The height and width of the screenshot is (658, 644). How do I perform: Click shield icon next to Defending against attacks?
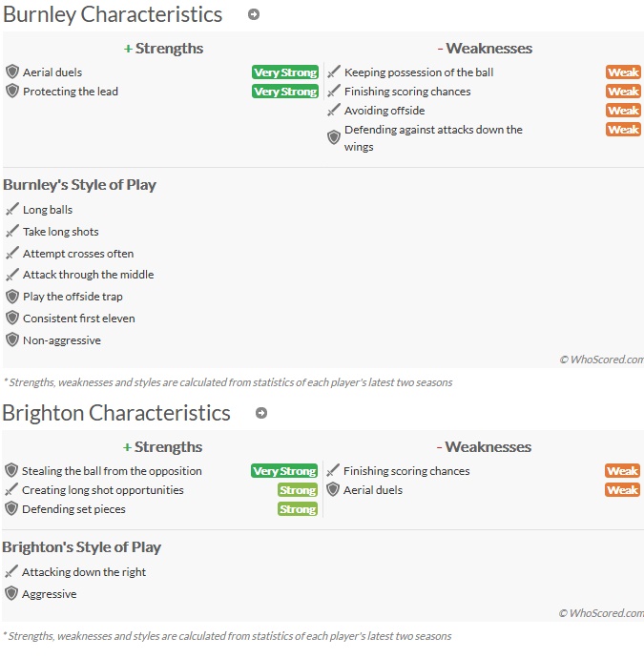pyautogui.click(x=334, y=137)
